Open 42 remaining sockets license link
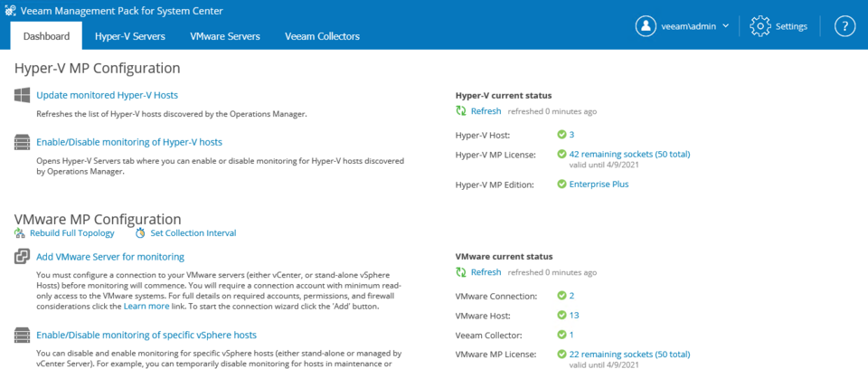Image resolution: width=868 pixels, height=369 pixels. [630, 154]
